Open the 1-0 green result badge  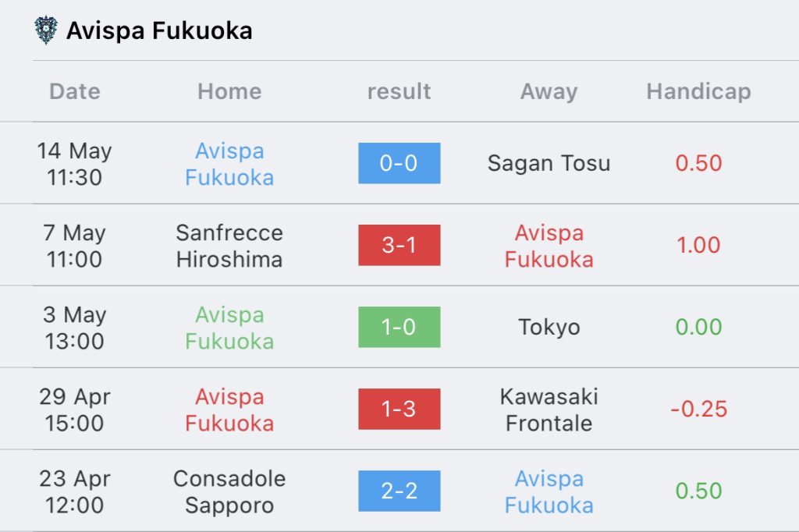coord(399,327)
